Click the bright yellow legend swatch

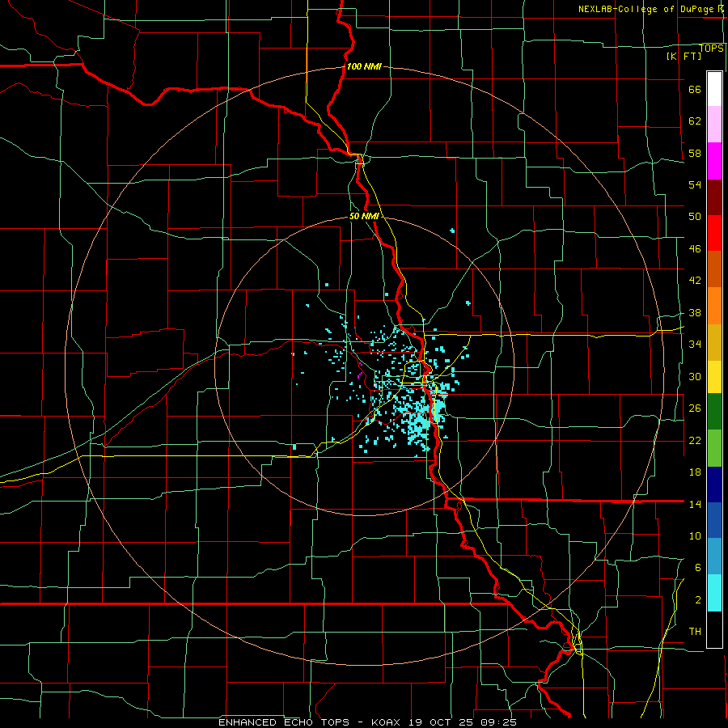714,377
